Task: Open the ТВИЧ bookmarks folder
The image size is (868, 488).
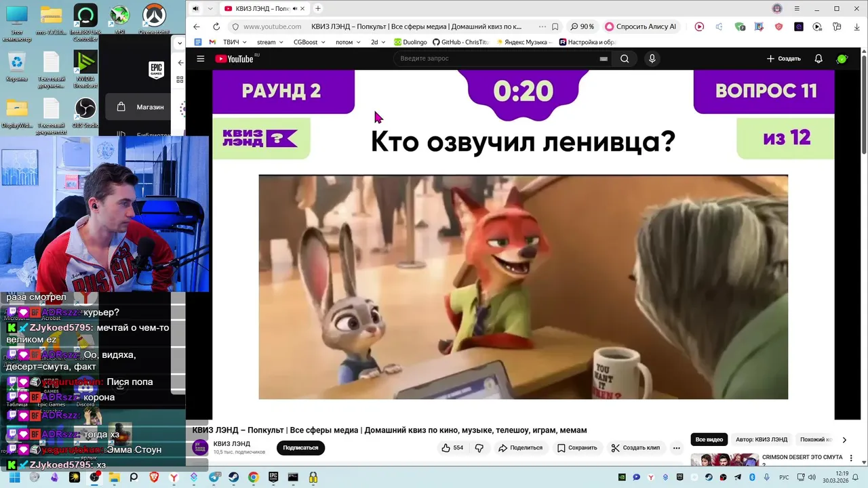Action: (x=235, y=42)
